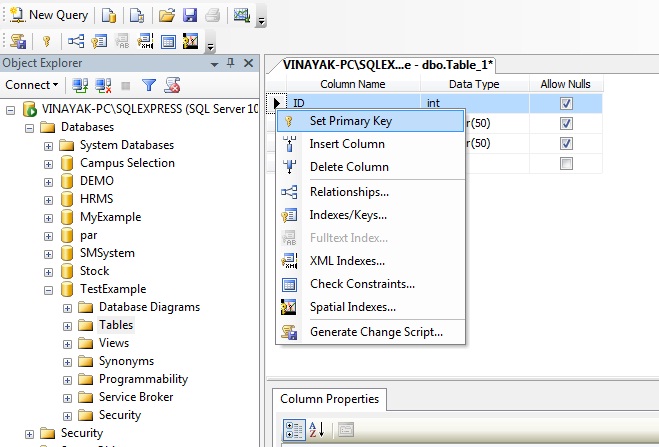659x447 pixels.
Task: Check the empty Allow Nulls box in last row
Action: (x=566, y=163)
